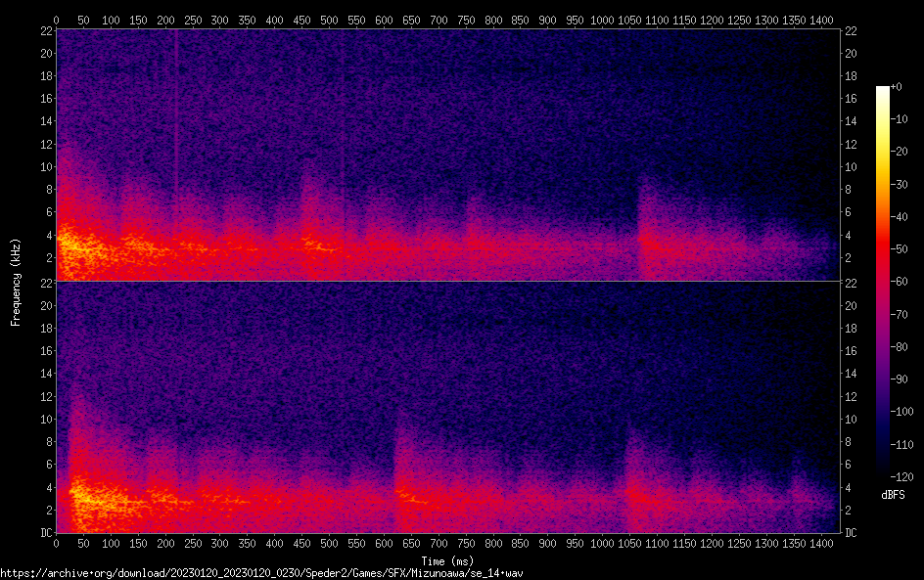Click the -30 label on the color scale
Viewport: 924px width, 580px height.
[899, 185]
